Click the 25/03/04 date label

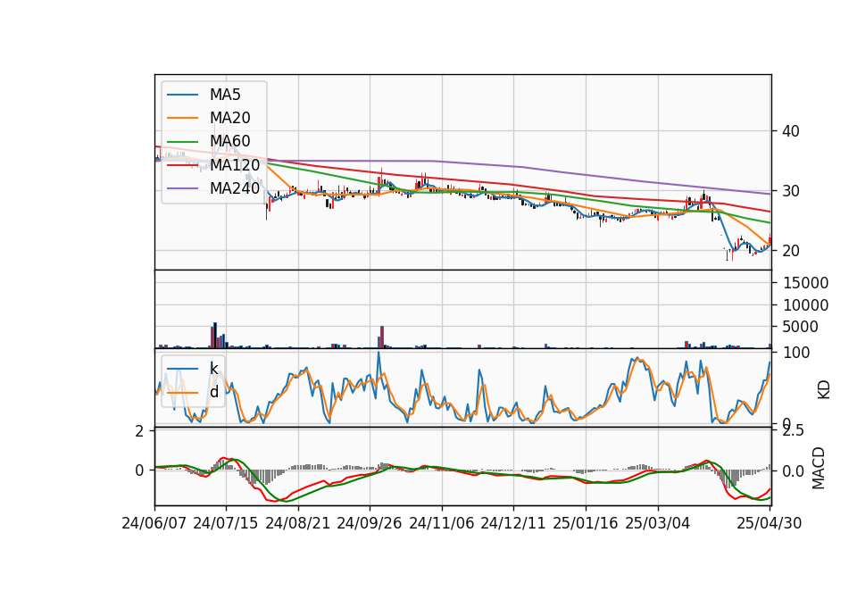click(x=658, y=523)
